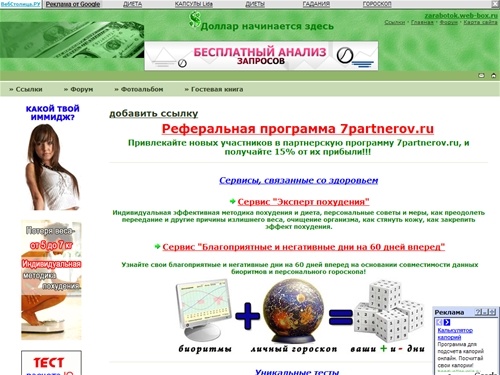Viewport: 500px width, 375px height.
Task: Open Благоприятные и негативные дни service link
Action: 304,247
